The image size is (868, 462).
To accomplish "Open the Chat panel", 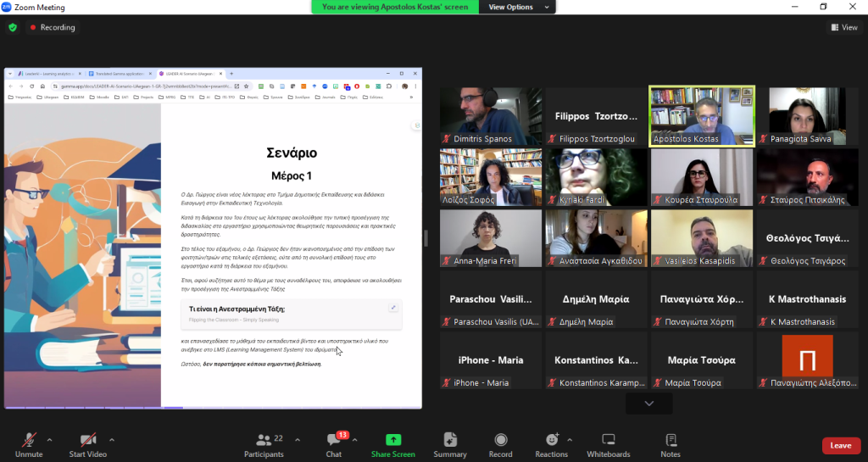I will [x=334, y=440].
